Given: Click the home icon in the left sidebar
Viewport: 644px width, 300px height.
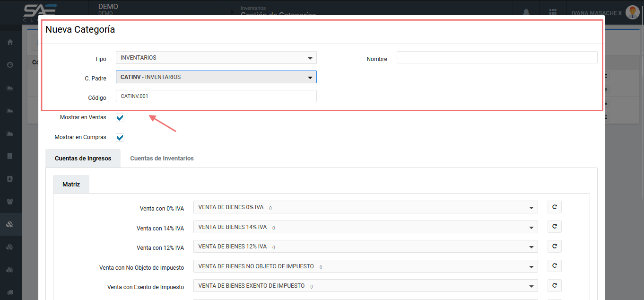Looking at the screenshot, I should coord(10,42).
